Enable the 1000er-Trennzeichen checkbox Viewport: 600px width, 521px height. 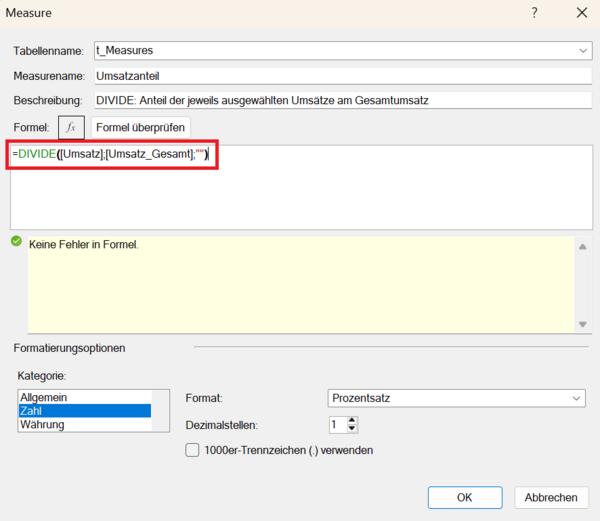pyautogui.click(x=193, y=450)
